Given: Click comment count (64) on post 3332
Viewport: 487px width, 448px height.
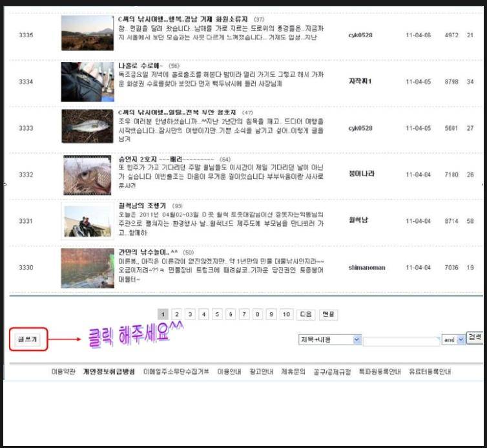Looking at the screenshot, I should [x=225, y=160].
